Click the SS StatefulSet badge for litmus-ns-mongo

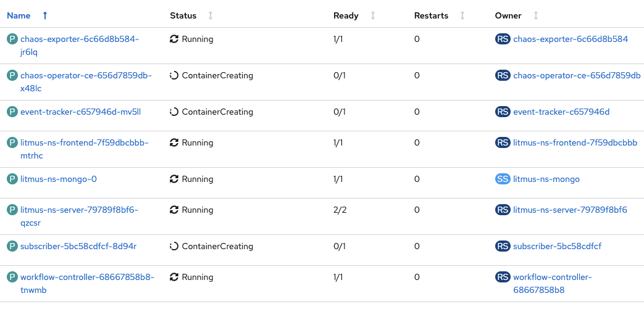tap(503, 179)
